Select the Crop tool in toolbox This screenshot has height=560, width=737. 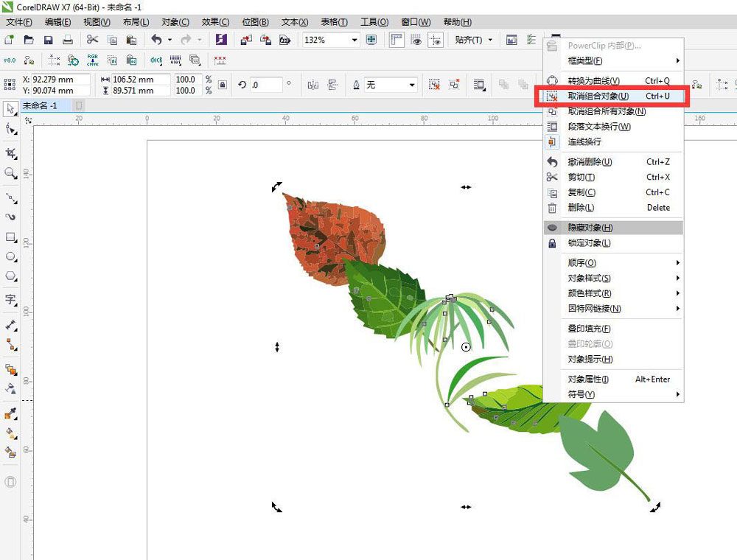(x=10, y=153)
